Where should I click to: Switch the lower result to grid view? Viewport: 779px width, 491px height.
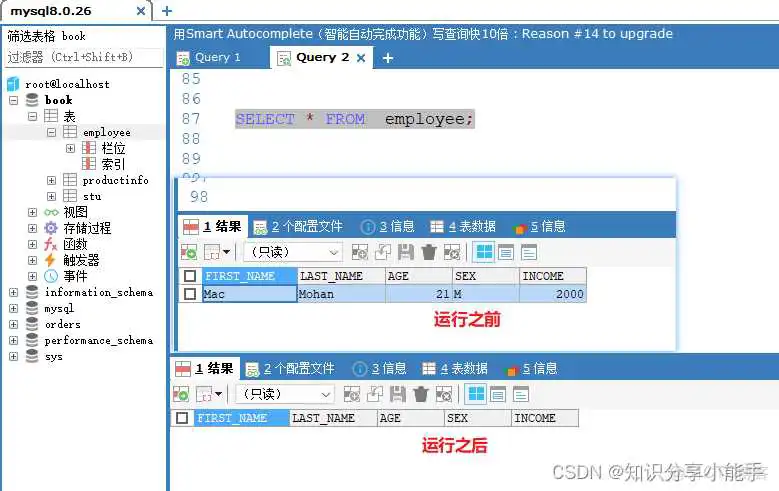476,395
